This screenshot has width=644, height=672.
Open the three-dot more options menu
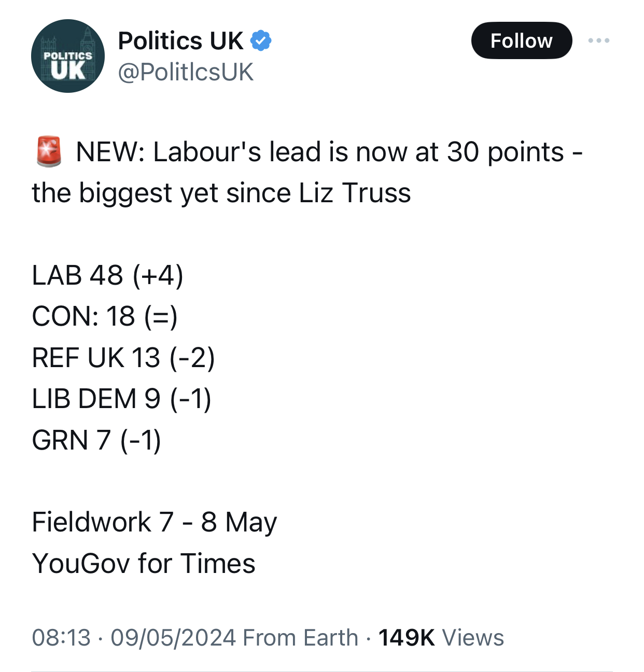point(599,40)
